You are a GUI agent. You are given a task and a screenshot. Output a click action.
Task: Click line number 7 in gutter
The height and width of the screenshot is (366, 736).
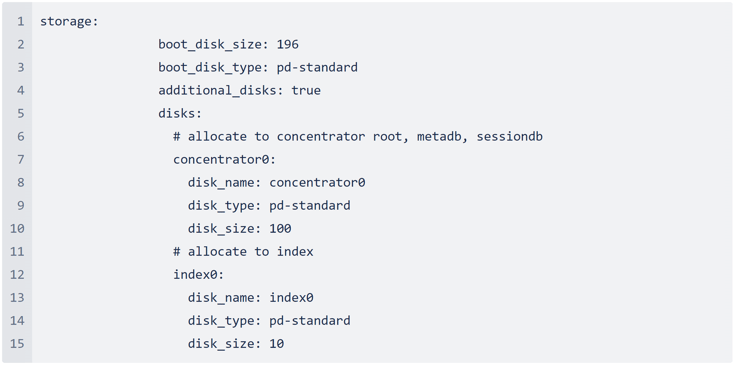pos(20,160)
